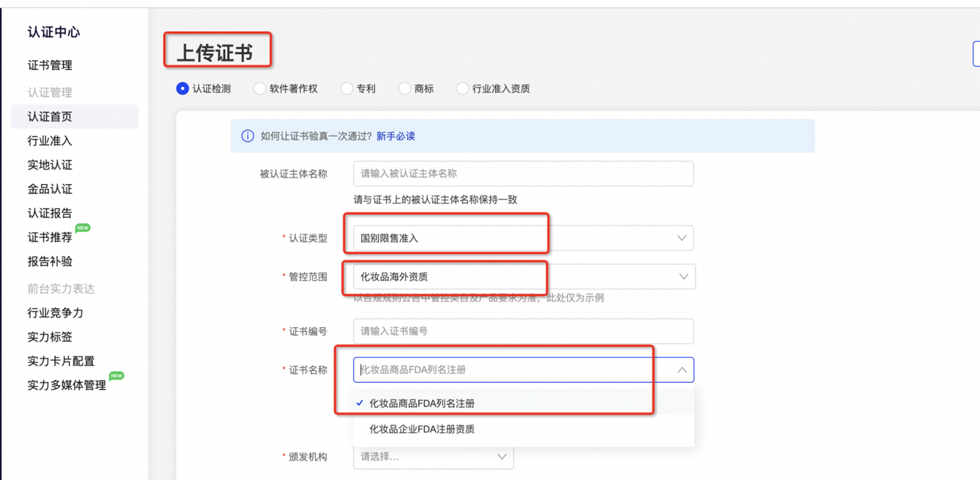
Task: Select the 行业准入资质 radio option
Action: pyautogui.click(x=463, y=88)
